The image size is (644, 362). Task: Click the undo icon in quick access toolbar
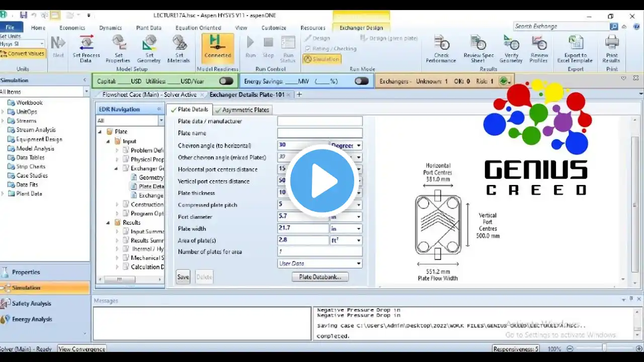[35, 16]
